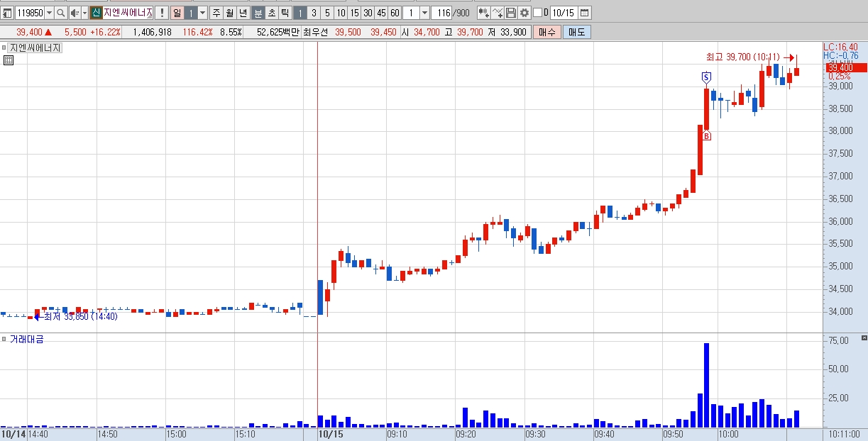This screenshot has width=868, height=441.
Task: Expand the custom interval dropdown arrow after 60
Action: [424, 13]
